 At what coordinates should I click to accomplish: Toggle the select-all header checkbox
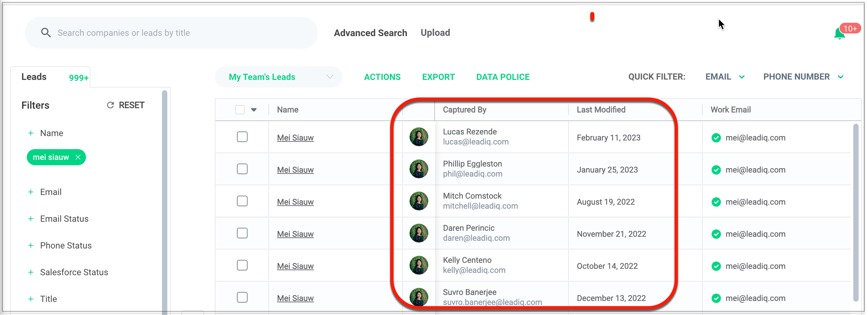click(x=240, y=110)
